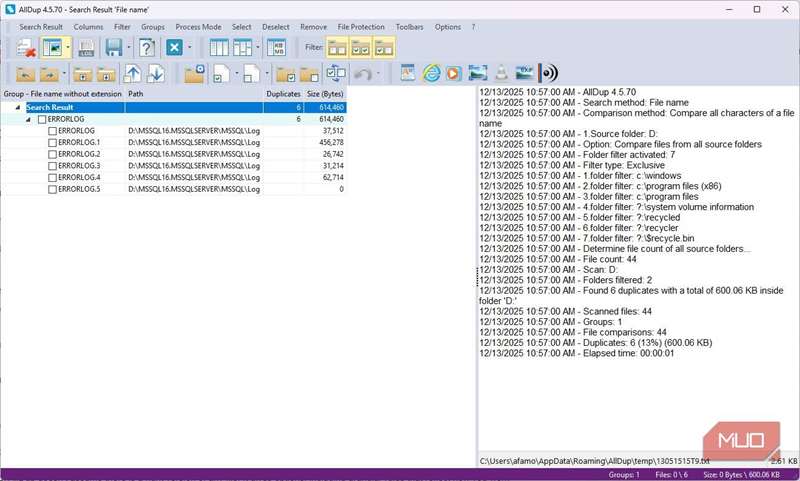The width and height of the screenshot is (800, 481).
Task: Open dropdown arrow beside grouped columns icon
Action: click(x=258, y=48)
